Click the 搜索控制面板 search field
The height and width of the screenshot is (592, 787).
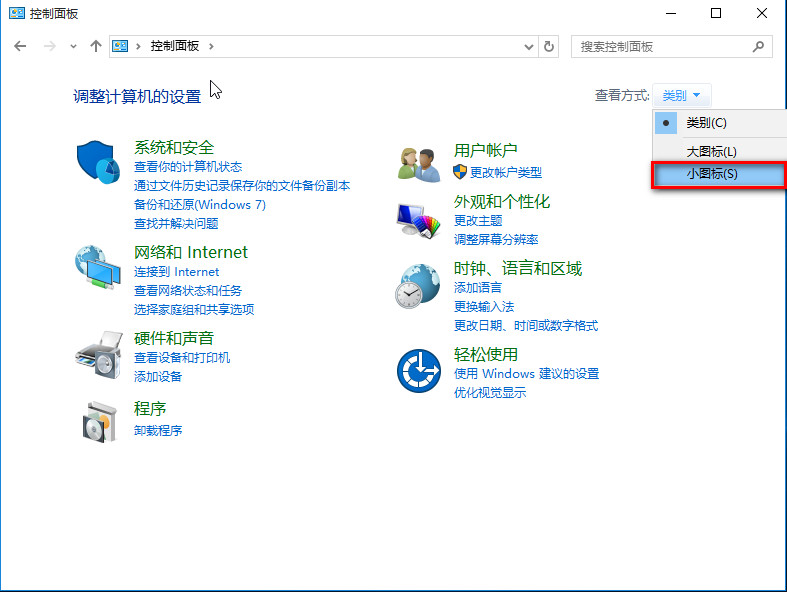point(672,47)
